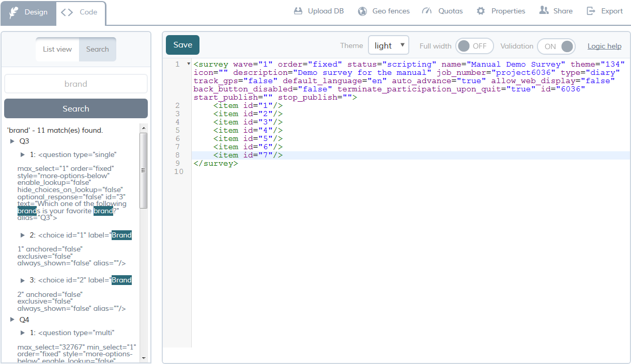The image size is (631, 364).
Task: Click the Q3 result label
Action: tap(24, 141)
